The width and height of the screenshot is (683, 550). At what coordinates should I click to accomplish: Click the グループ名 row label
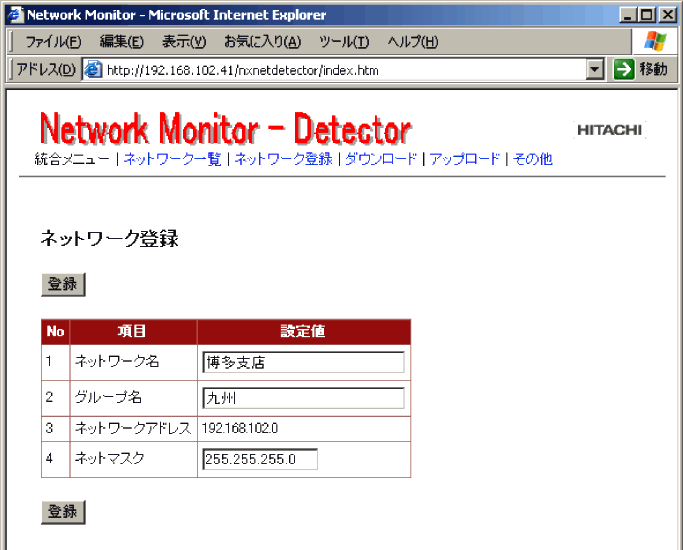tap(108, 397)
